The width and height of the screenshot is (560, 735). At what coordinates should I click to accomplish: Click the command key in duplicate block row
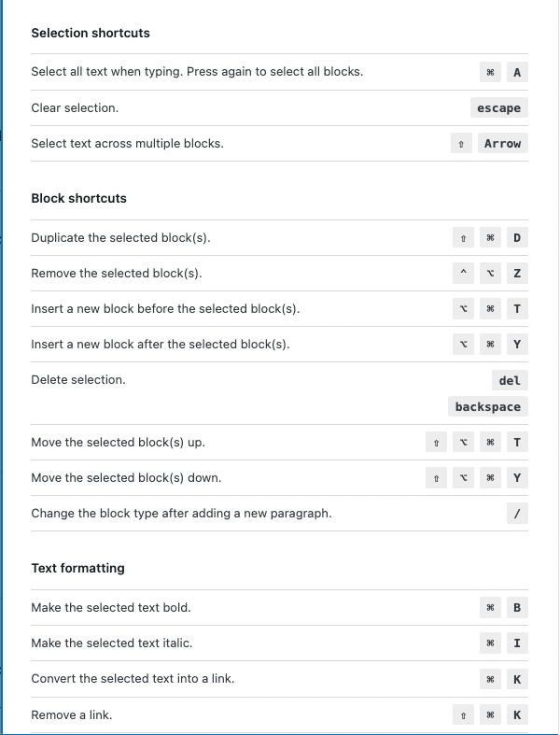pyautogui.click(x=490, y=237)
